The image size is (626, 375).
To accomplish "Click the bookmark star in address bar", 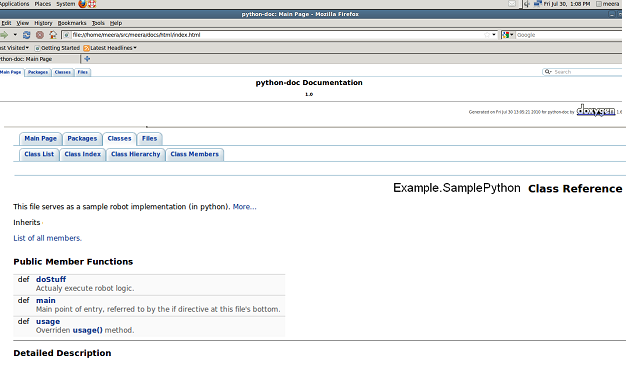I will (x=487, y=35).
